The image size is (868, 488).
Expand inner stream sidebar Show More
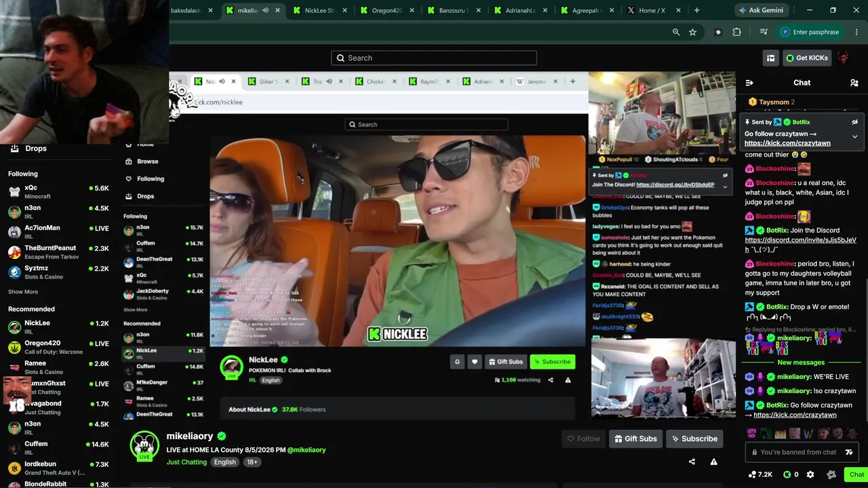point(135,310)
